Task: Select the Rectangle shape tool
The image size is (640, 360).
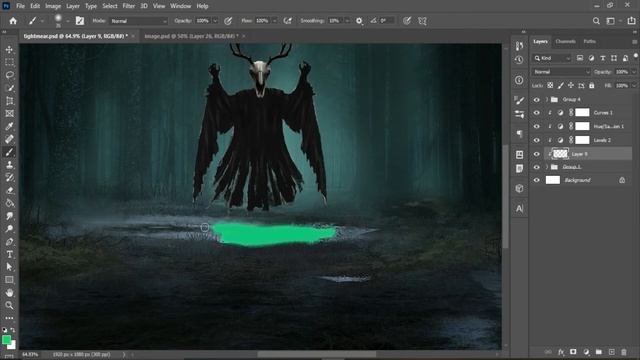Action: pyautogui.click(x=9, y=280)
